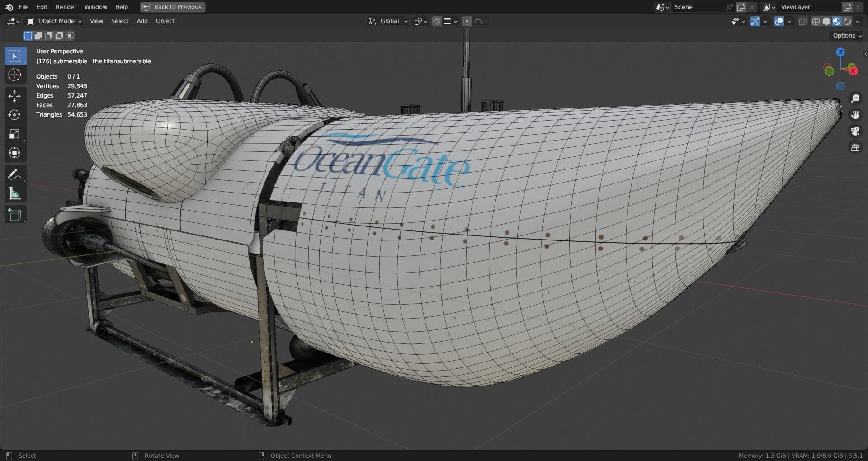
Task: Pin the scene to workspace
Action: coord(730,7)
